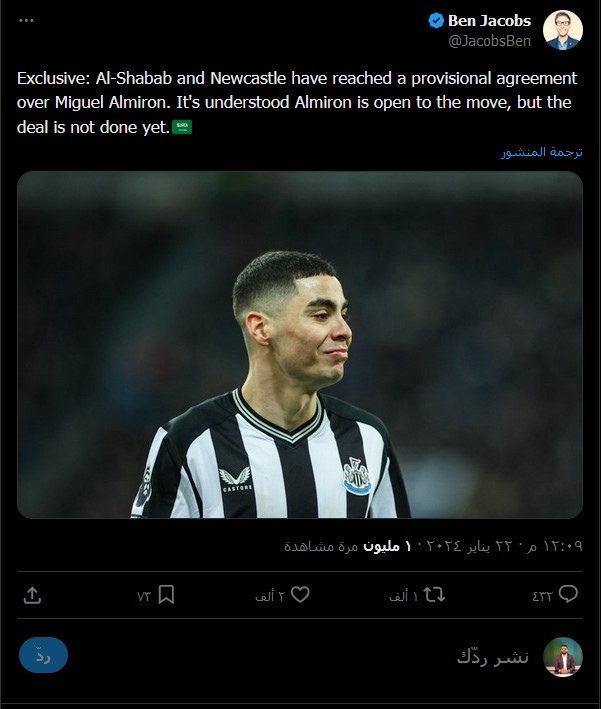
Task: Click the Saudi flag emoji in tweet
Action: click(x=182, y=127)
